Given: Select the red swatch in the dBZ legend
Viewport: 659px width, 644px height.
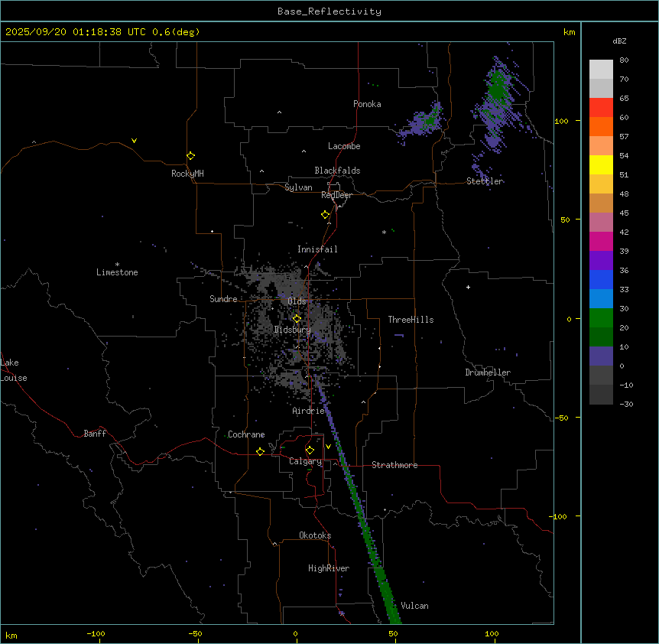Looking at the screenshot, I should tap(601, 107).
